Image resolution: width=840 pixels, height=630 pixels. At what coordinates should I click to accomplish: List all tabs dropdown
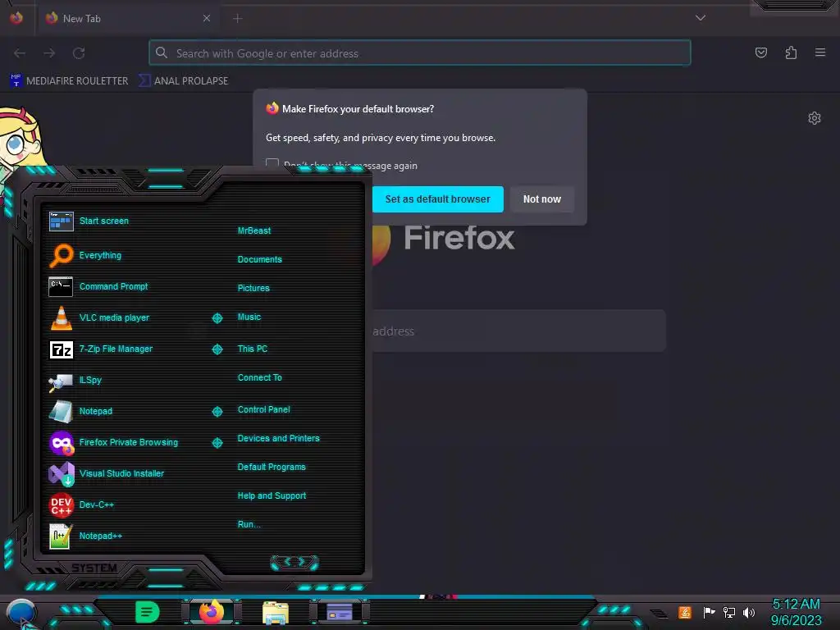pyautogui.click(x=701, y=18)
